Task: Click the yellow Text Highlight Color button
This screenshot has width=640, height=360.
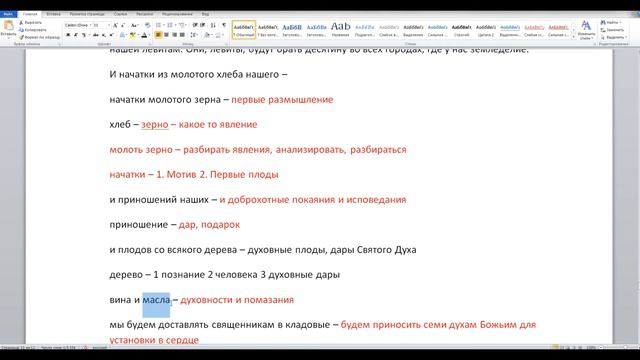Action: pyautogui.click(x=132, y=35)
